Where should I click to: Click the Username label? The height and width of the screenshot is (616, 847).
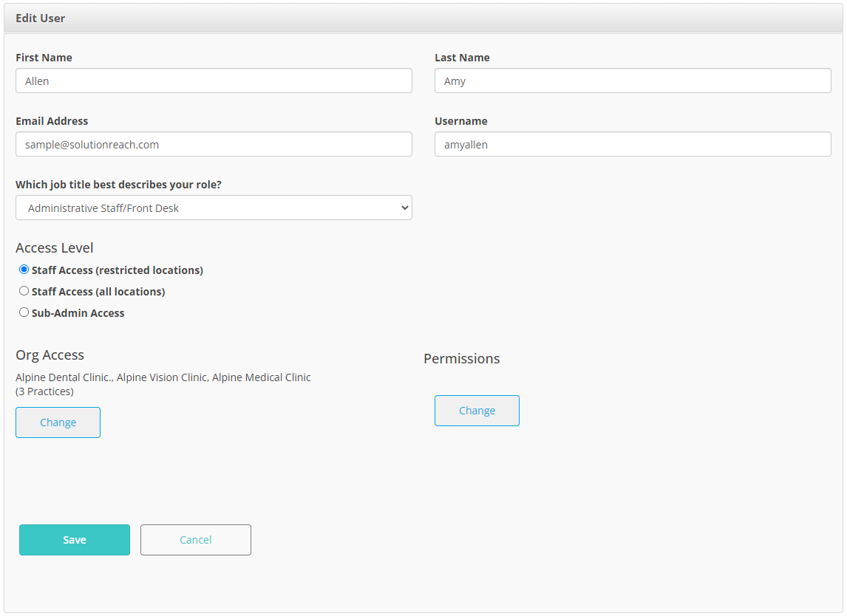(x=461, y=121)
